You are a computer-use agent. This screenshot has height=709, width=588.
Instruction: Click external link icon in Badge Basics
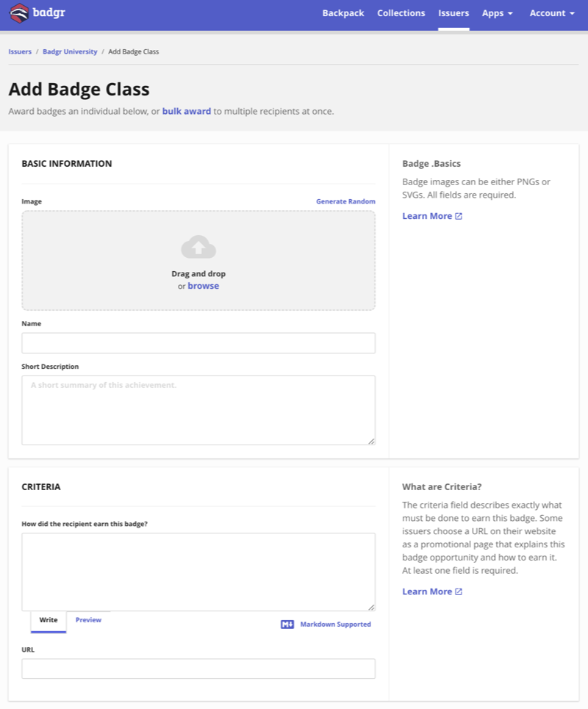[459, 216]
